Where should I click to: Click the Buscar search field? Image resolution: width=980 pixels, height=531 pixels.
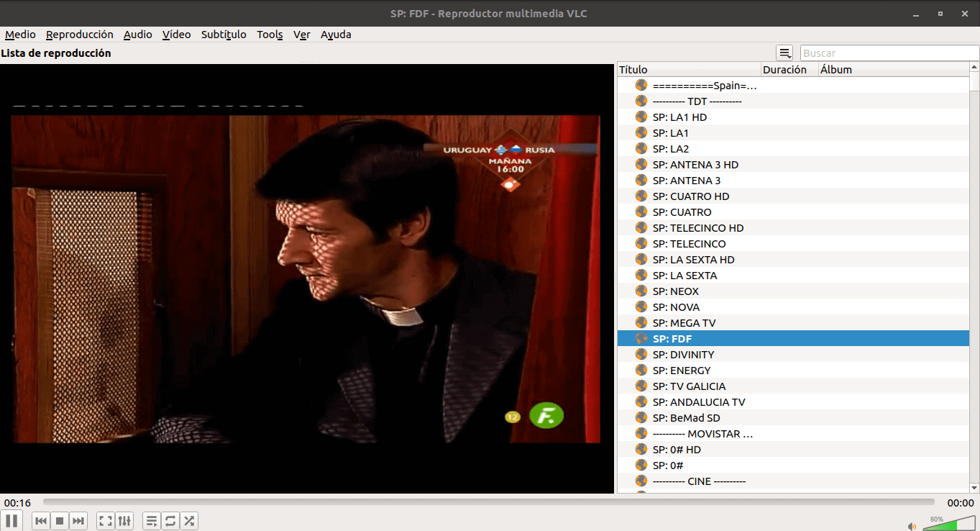click(x=889, y=52)
